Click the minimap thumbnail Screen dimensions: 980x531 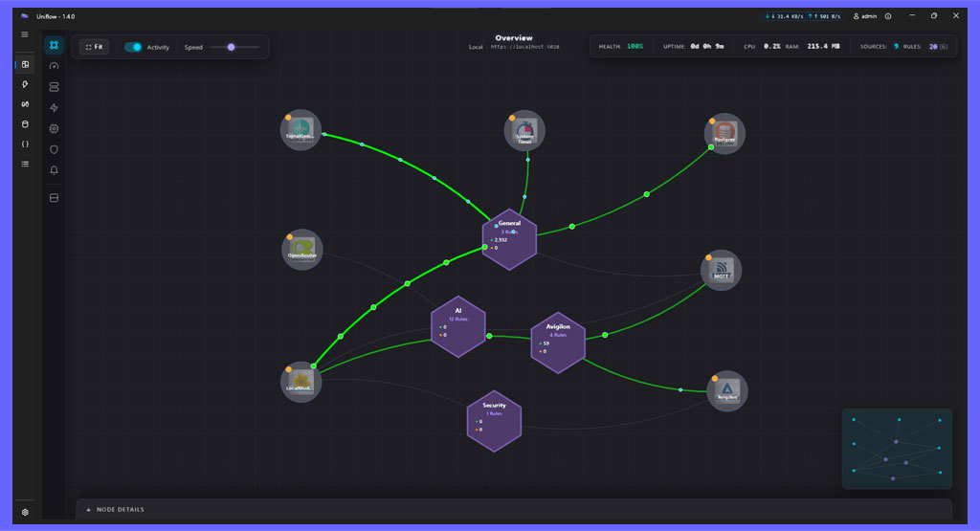(897, 449)
